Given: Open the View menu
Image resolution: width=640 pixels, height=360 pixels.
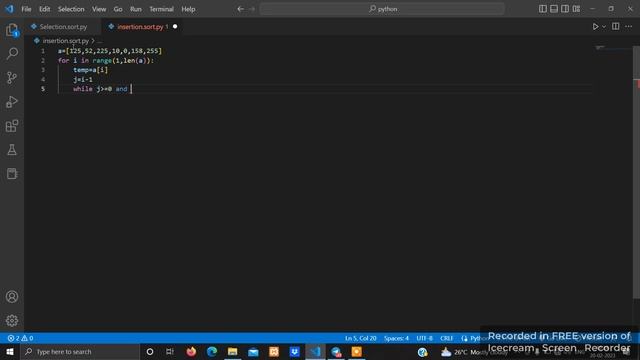Looking at the screenshot, I should [x=99, y=9].
